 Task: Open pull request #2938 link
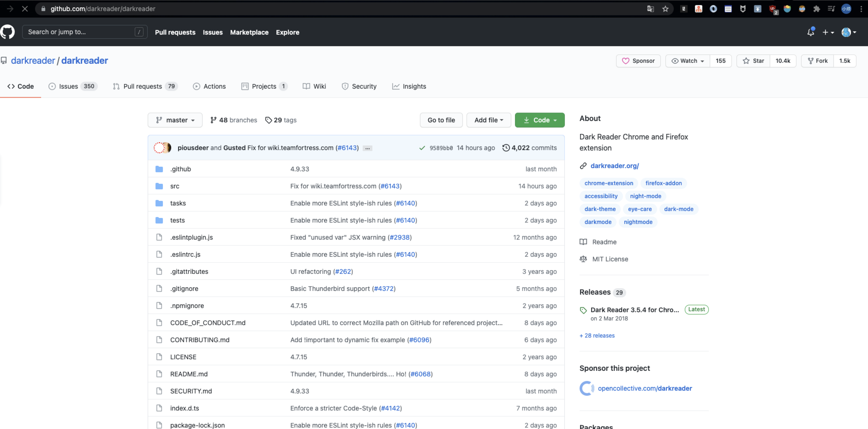[400, 237]
